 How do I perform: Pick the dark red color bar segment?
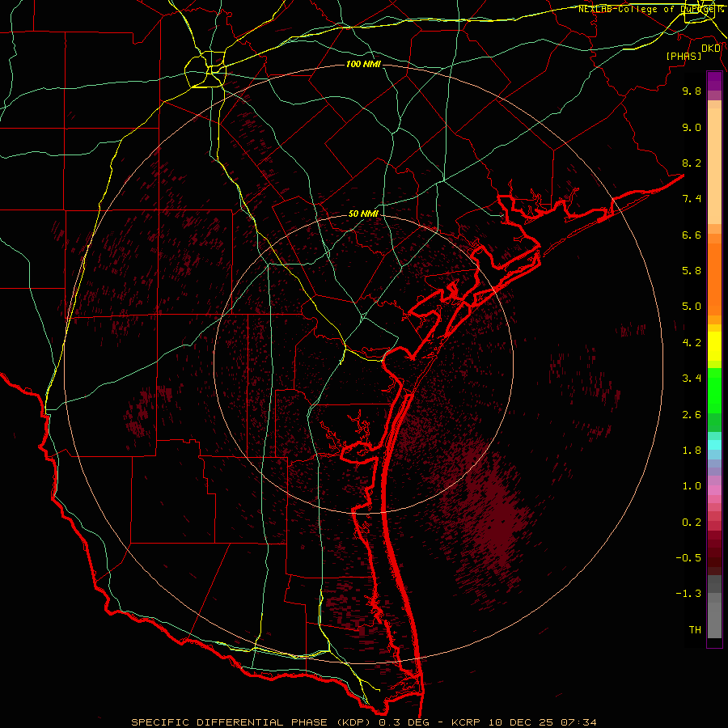click(714, 552)
